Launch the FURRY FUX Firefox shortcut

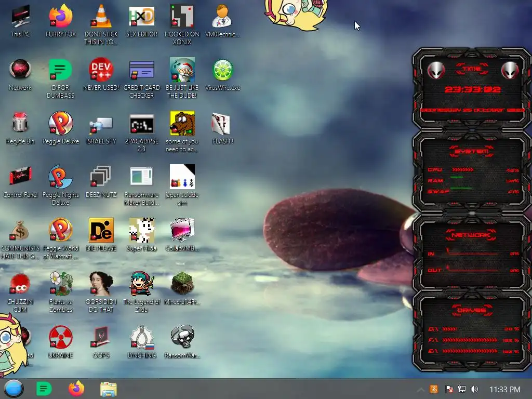(61, 21)
